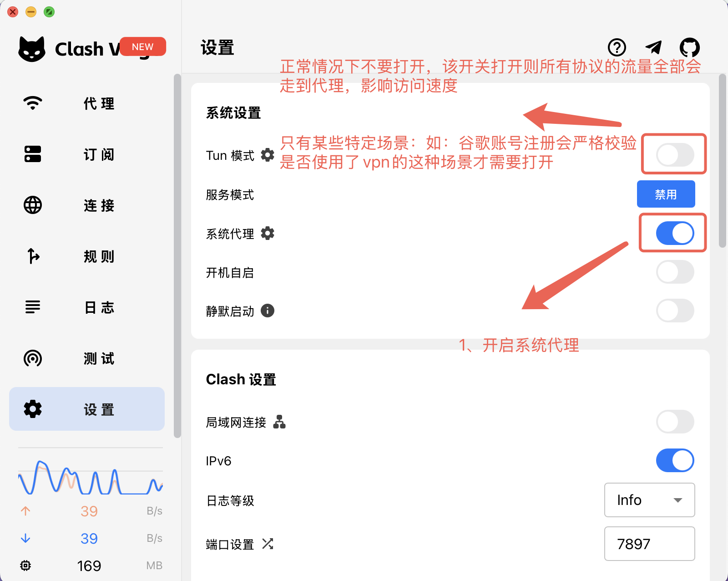The height and width of the screenshot is (581, 728).
Task: Open the 连接 connections page
Action: coord(87,205)
